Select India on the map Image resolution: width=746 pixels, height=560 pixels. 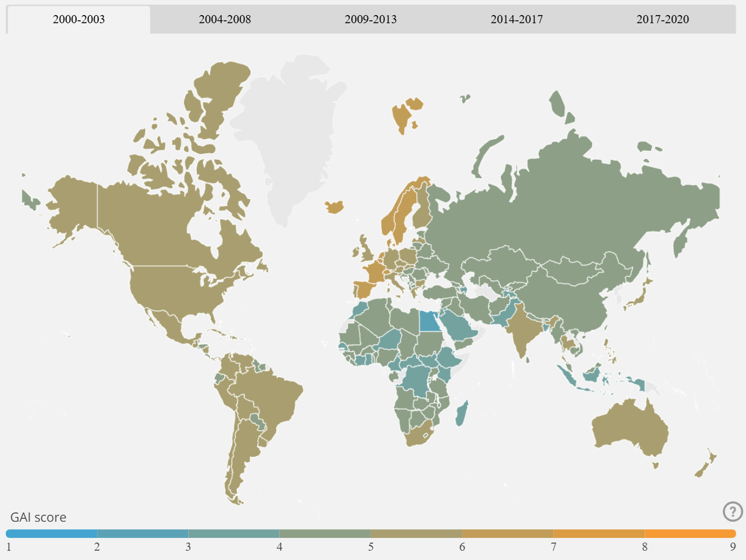tap(521, 331)
